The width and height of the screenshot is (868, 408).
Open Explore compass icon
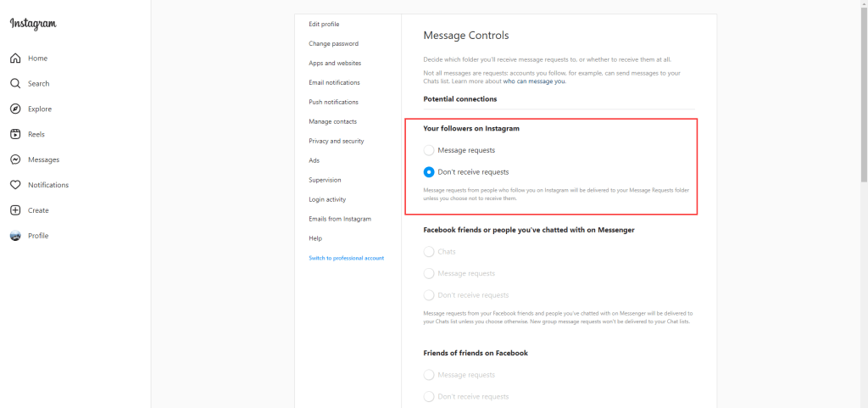click(x=15, y=109)
